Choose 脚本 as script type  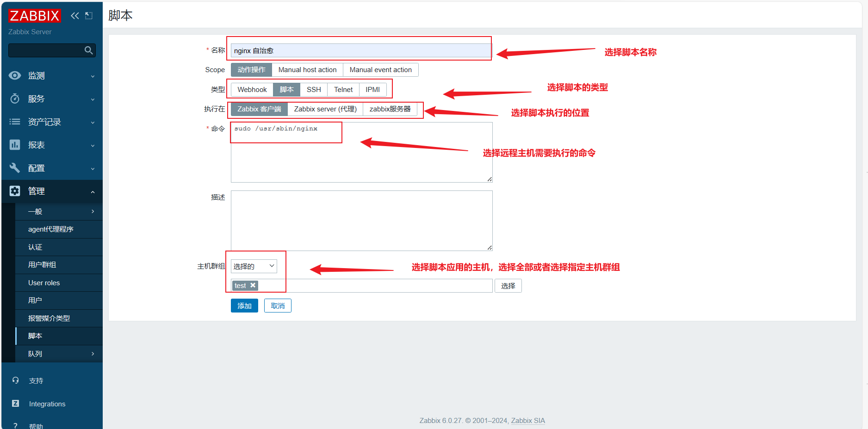tap(286, 90)
